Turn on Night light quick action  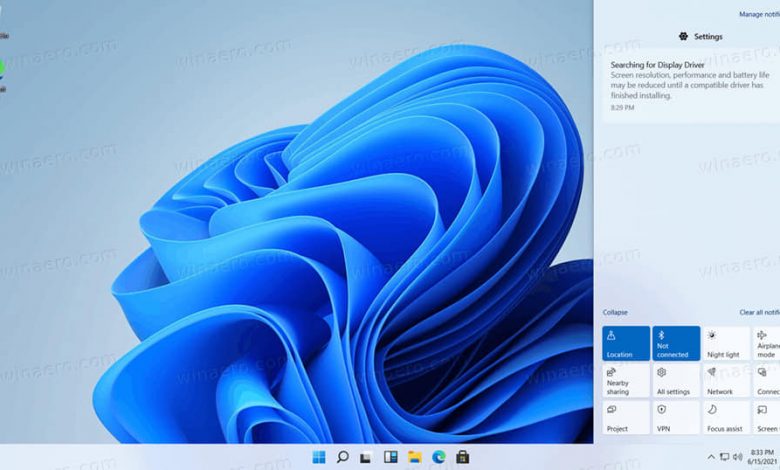tap(726, 343)
